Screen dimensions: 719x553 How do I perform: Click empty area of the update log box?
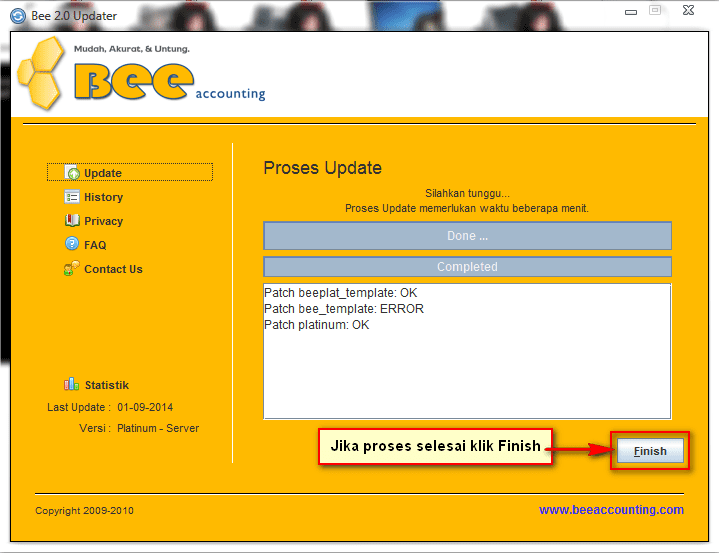point(467,380)
